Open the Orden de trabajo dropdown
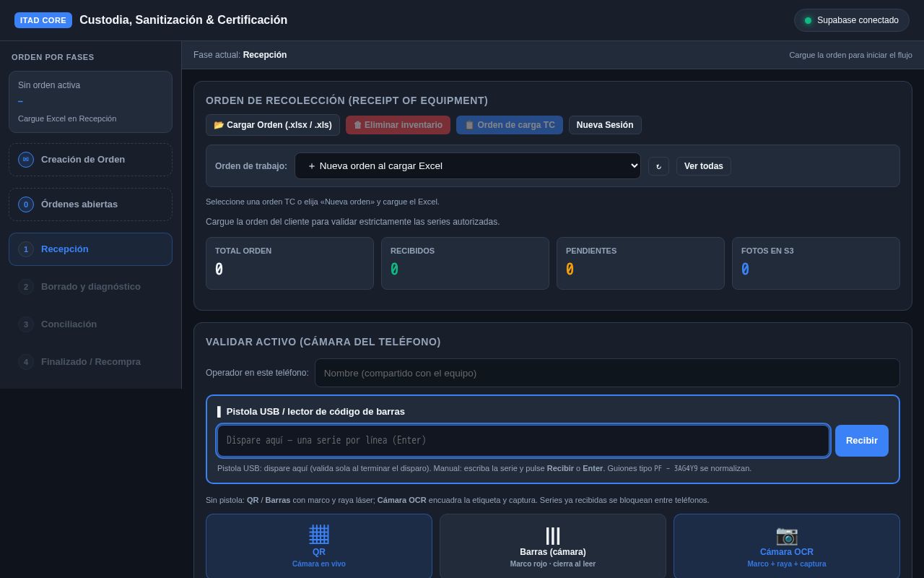 [468, 166]
